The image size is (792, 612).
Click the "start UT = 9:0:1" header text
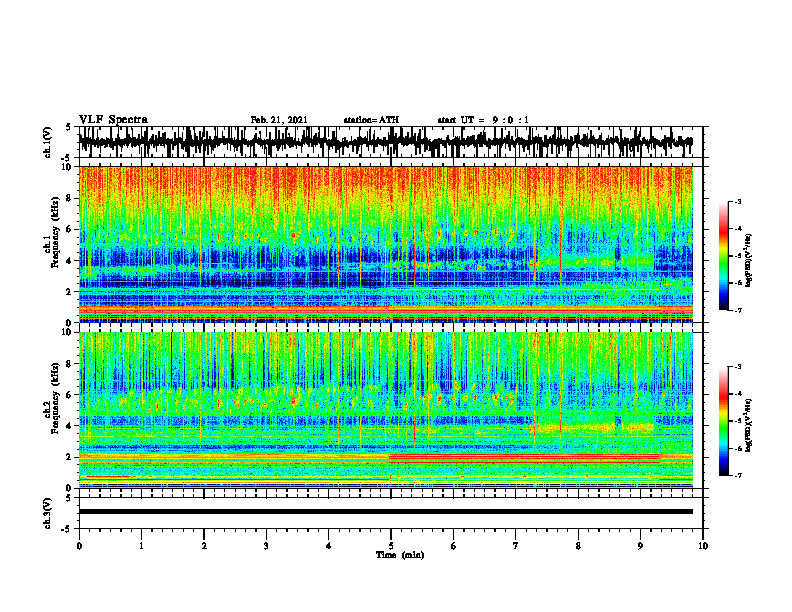[x=483, y=120]
